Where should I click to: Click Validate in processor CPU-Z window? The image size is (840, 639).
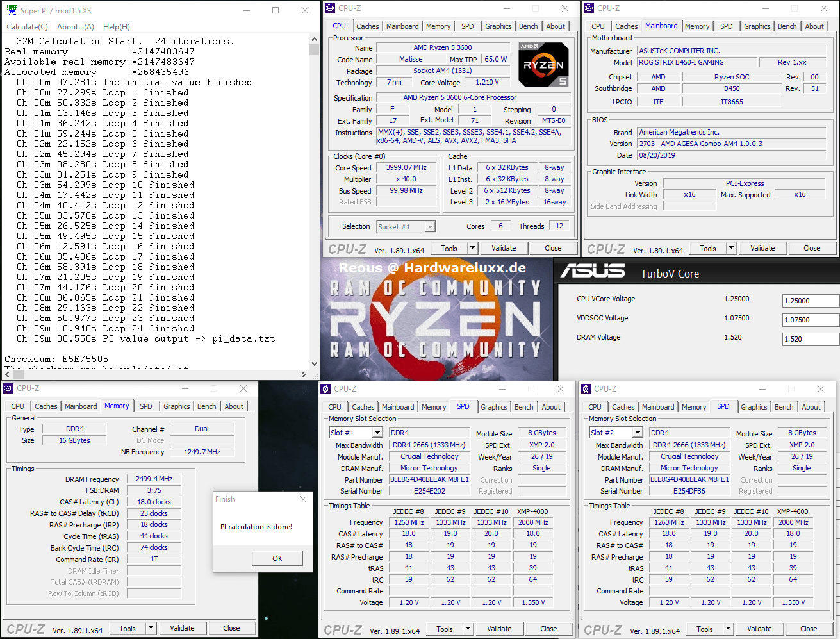(504, 248)
